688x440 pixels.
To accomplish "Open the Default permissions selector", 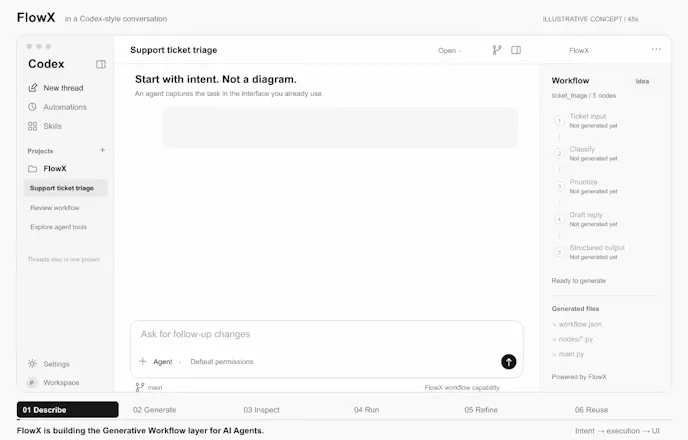I will [222, 361].
